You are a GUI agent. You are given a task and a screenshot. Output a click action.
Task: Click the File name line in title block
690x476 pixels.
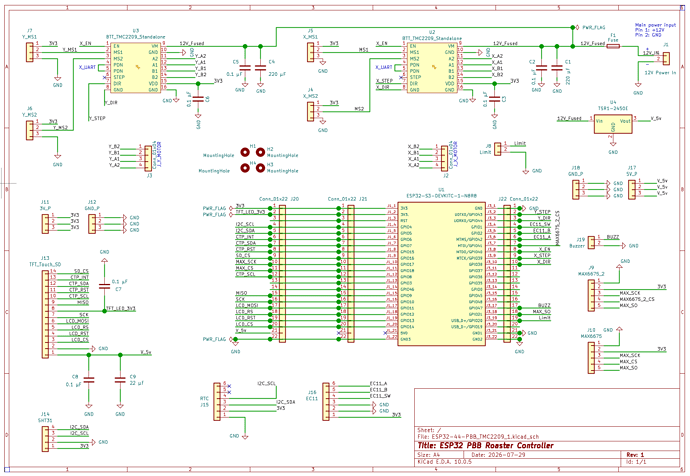pyautogui.click(x=479, y=436)
